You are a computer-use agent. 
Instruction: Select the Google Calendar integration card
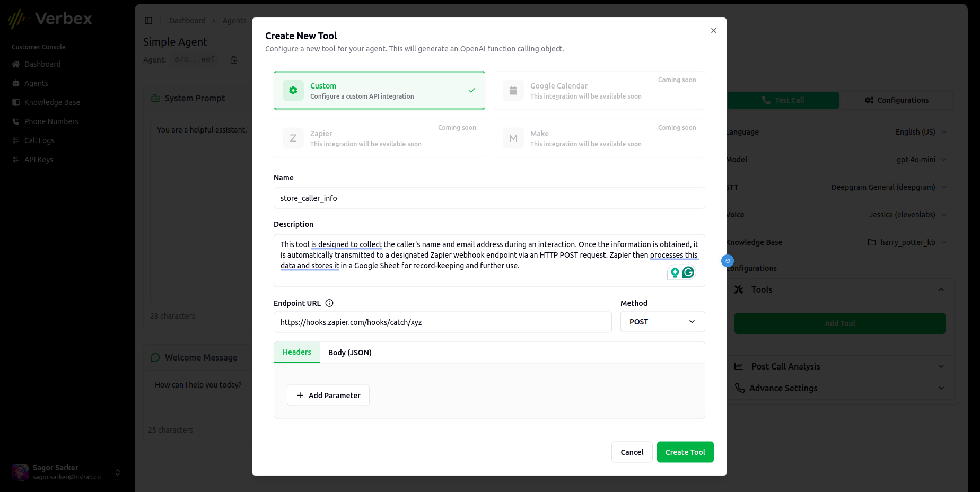click(599, 91)
